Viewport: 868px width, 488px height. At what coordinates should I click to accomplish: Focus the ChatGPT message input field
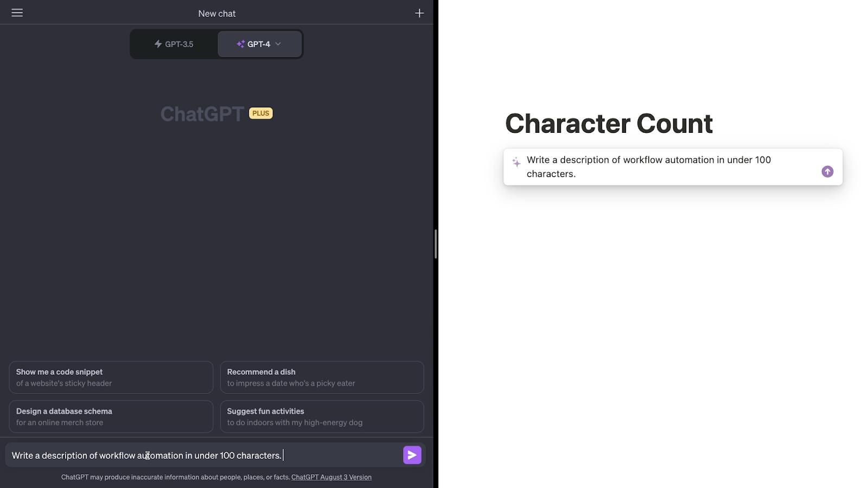tap(205, 455)
